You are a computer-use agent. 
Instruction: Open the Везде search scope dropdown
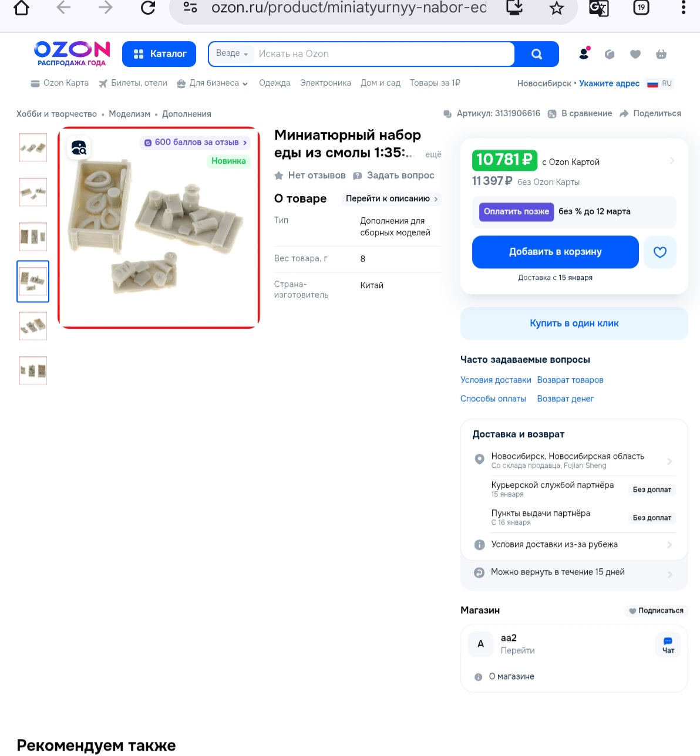click(232, 53)
